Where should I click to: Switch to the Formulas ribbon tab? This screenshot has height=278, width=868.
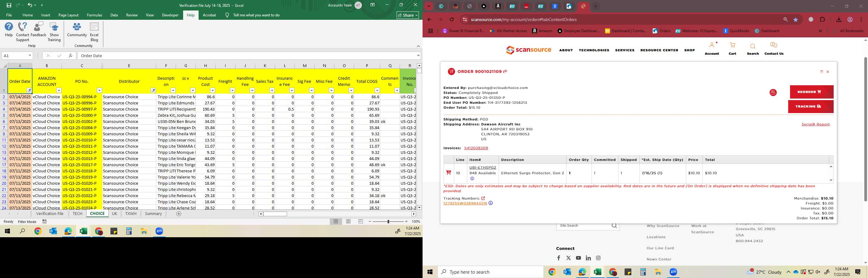pyautogui.click(x=94, y=15)
